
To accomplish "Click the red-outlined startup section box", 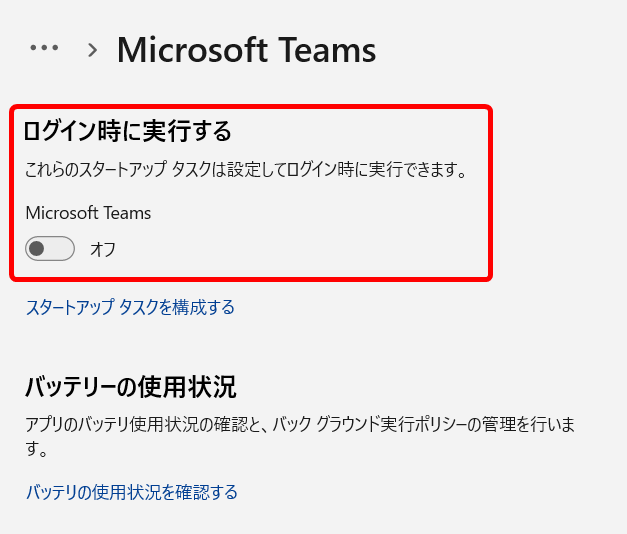I will click(x=251, y=193).
